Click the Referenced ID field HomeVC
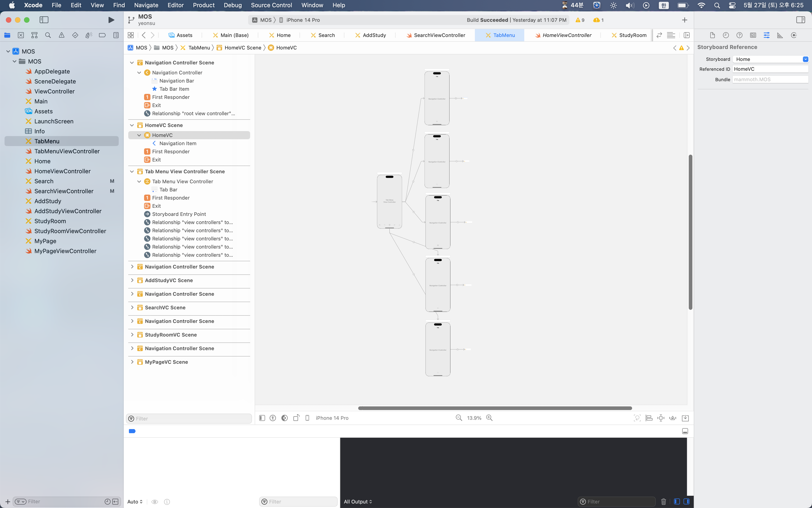Viewport: 812px width, 508px height. point(770,69)
